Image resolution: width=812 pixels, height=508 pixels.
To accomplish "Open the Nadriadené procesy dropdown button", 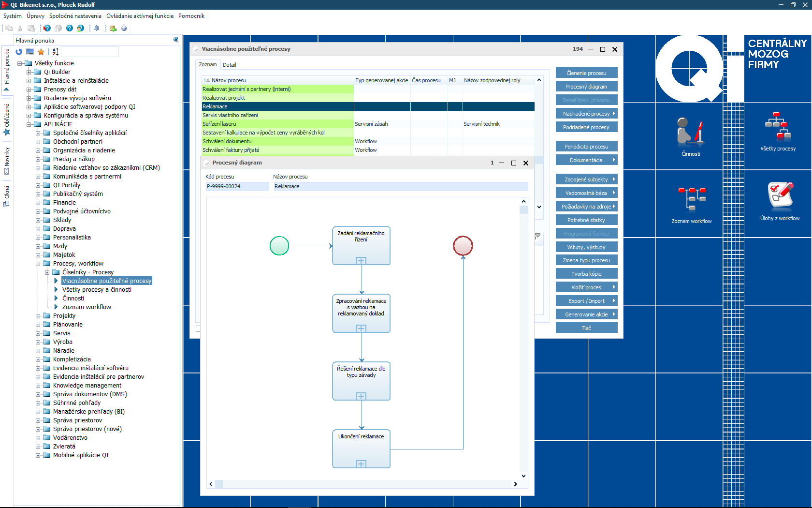I will point(586,114).
